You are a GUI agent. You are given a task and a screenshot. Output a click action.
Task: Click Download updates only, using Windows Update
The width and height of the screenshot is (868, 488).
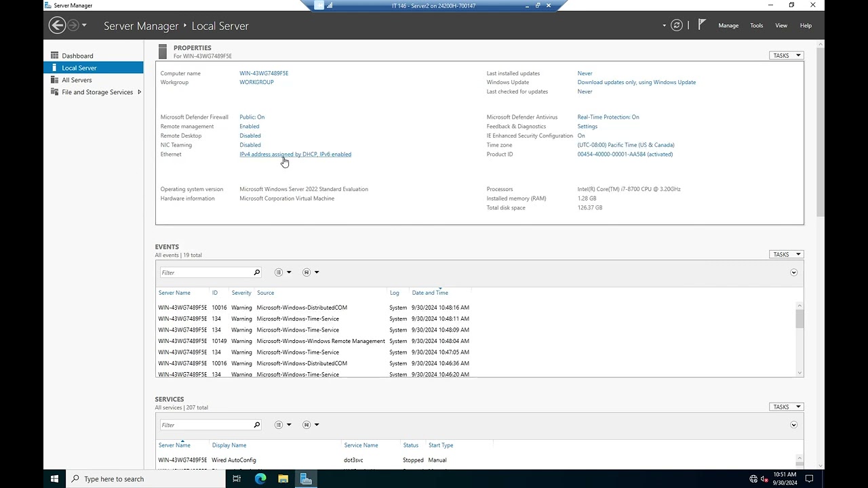tap(636, 82)
